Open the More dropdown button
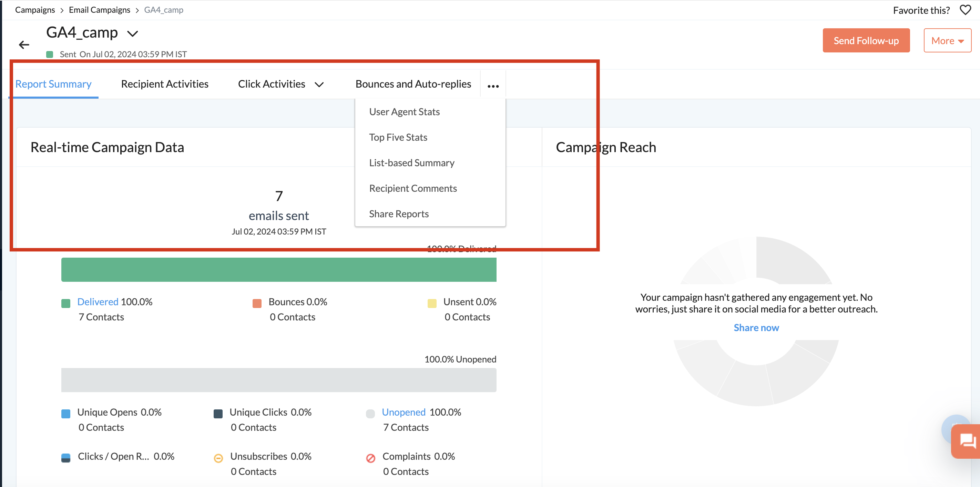This screenshot has width=980, height=487. [947, 40]
